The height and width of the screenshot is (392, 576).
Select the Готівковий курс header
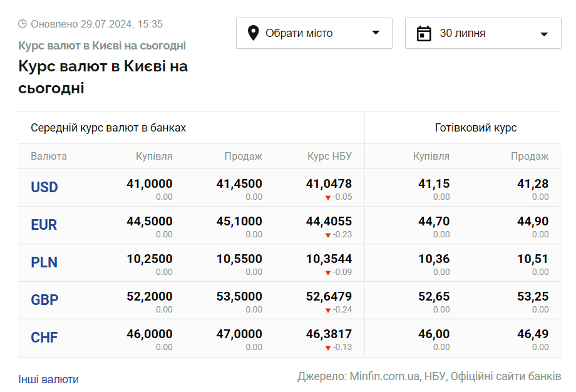(x=476, y=128)
